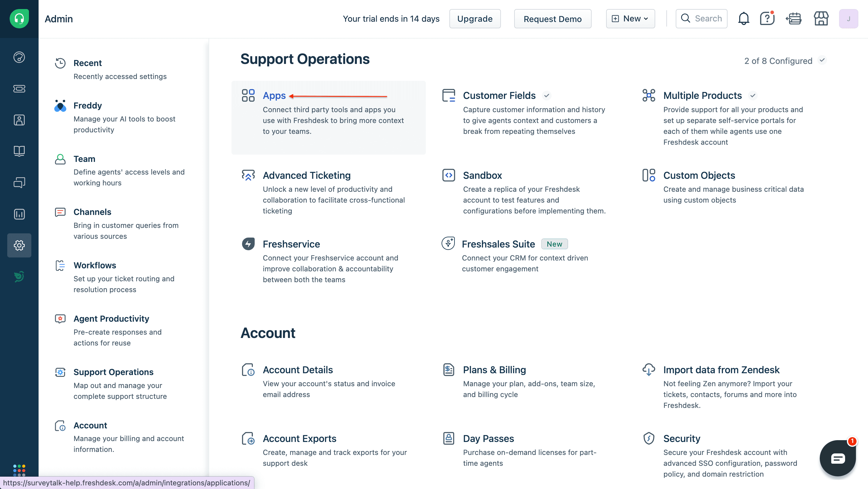Click the tickets icon in left sidebar

(x=19, y=89)
